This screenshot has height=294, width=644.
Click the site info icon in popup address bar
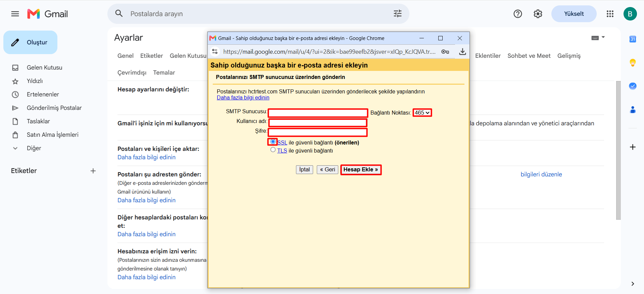pyautogui.click(x=215, y=51)
